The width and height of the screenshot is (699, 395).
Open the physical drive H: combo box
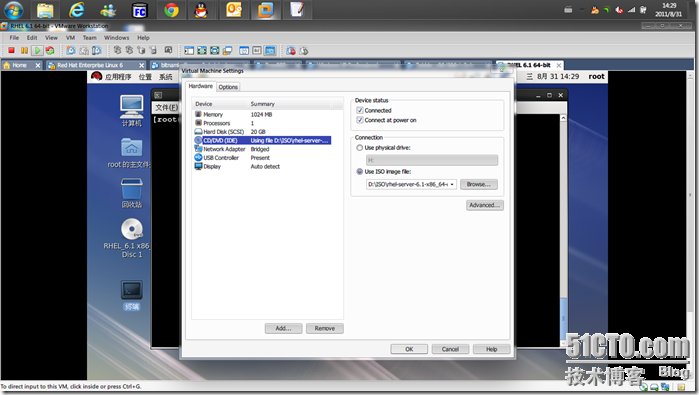432,160
